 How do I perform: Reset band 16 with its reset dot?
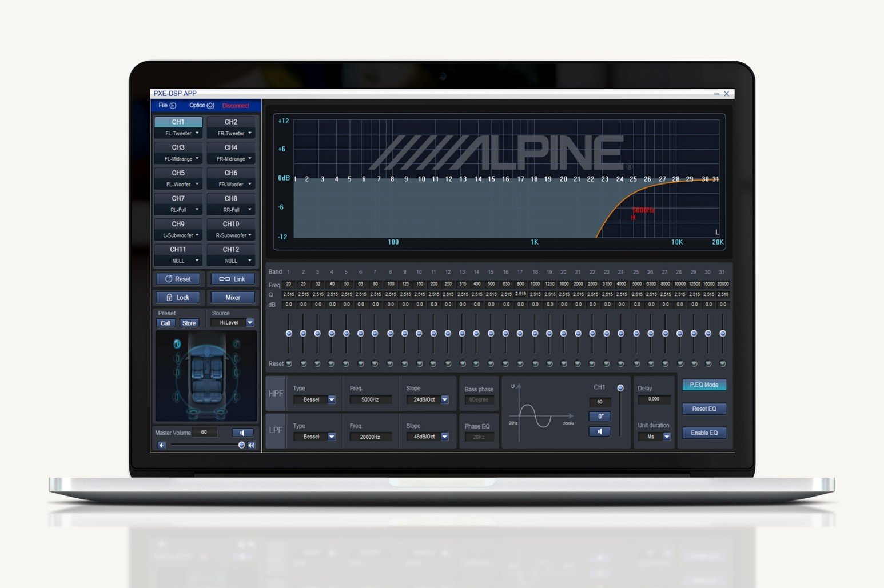pos(505,363)
